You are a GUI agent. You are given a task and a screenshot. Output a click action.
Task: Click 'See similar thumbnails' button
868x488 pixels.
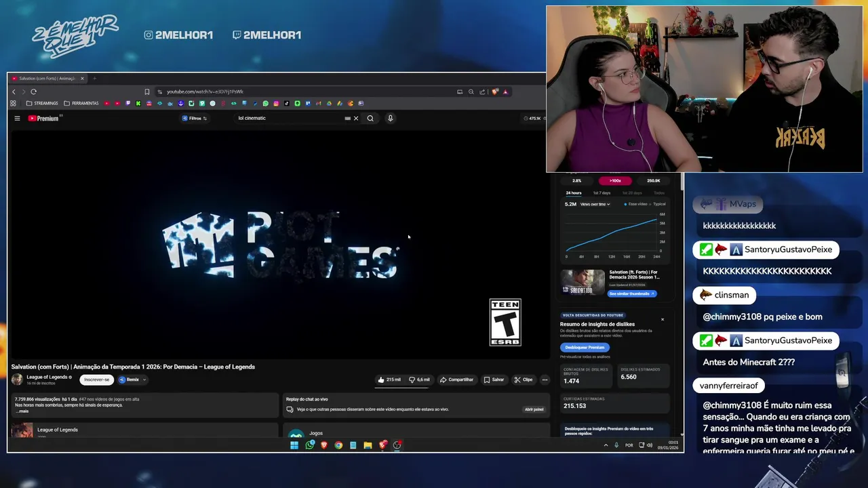[632, 293]
